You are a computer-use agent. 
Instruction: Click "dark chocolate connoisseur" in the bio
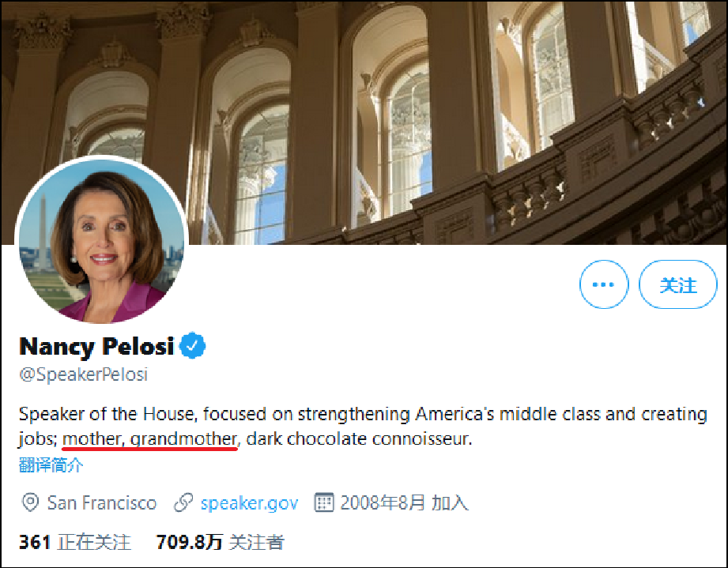(x=359, y=438)
